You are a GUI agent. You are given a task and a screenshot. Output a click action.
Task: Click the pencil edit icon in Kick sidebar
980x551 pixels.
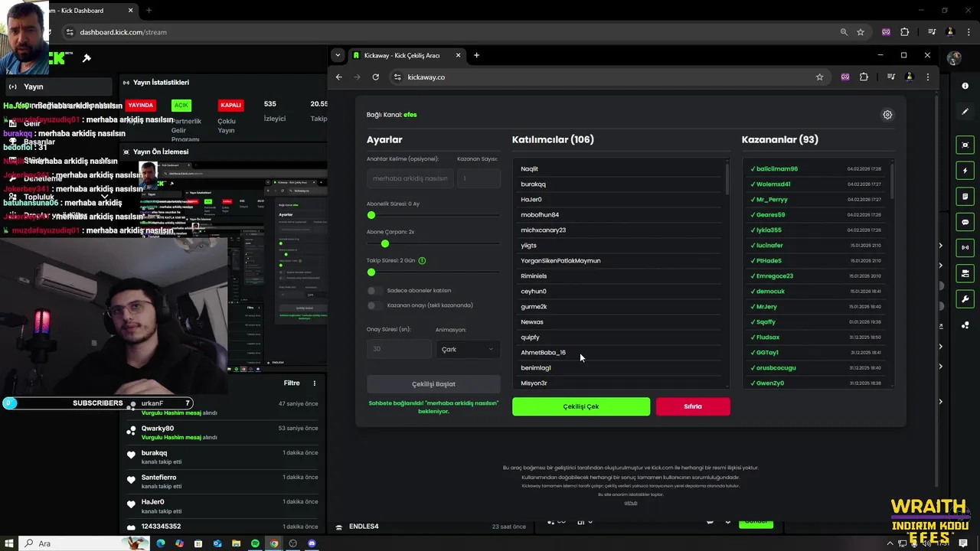pos(965,112)
